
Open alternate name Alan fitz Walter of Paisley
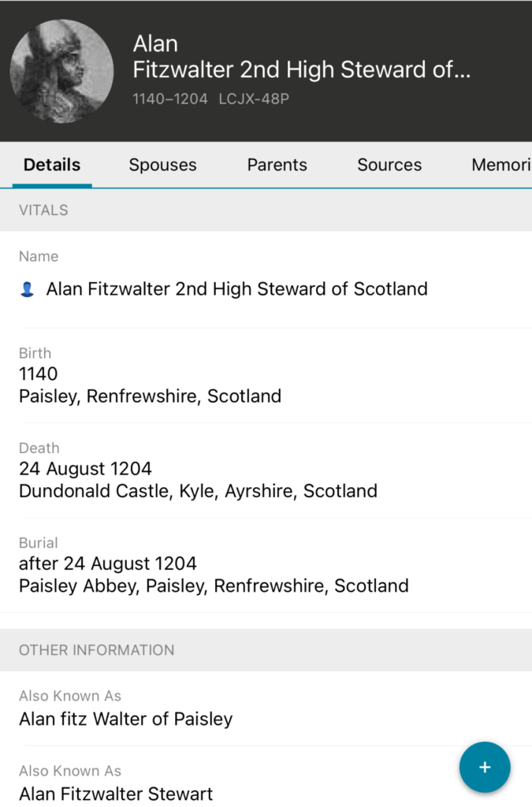(x=126, y=719)
